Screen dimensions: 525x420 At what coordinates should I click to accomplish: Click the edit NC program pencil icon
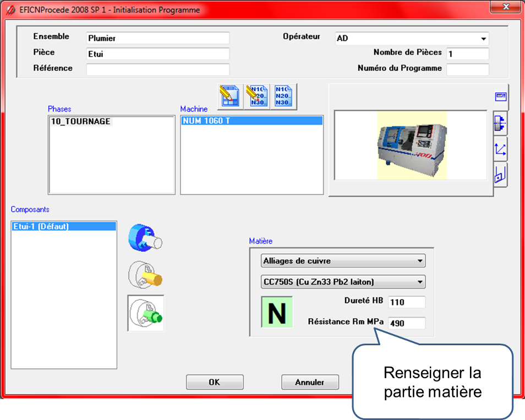256,96
